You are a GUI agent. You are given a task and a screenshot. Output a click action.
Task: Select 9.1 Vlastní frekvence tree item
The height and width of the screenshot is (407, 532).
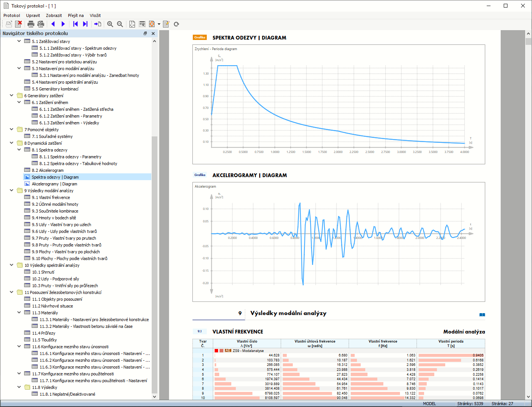pyautogui.click(x=51, y=197)
